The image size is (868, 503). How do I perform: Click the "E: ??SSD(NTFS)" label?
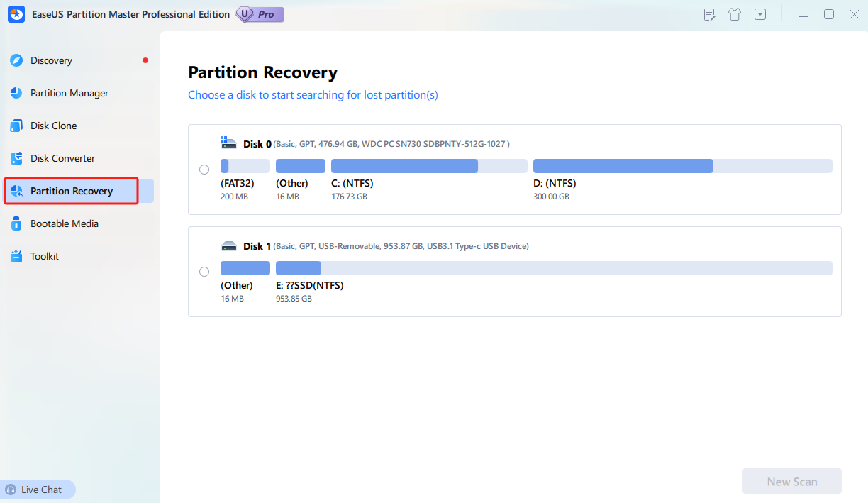(310, 285)
